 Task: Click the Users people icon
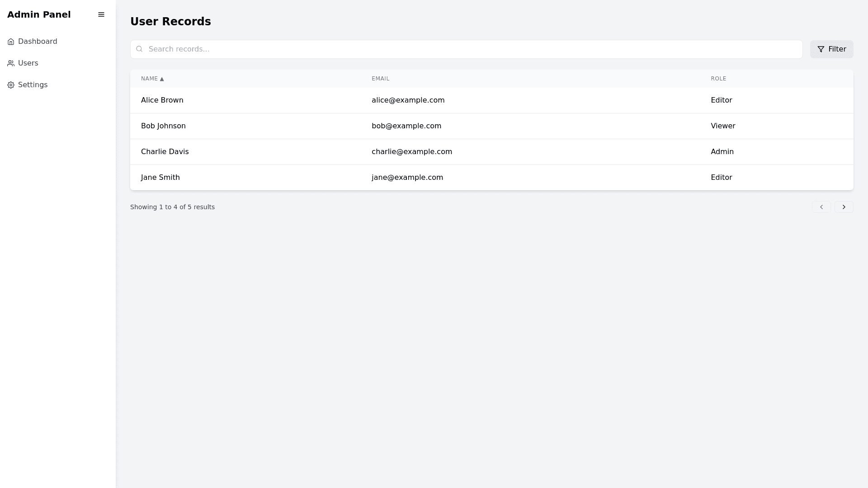pos(11,63)
